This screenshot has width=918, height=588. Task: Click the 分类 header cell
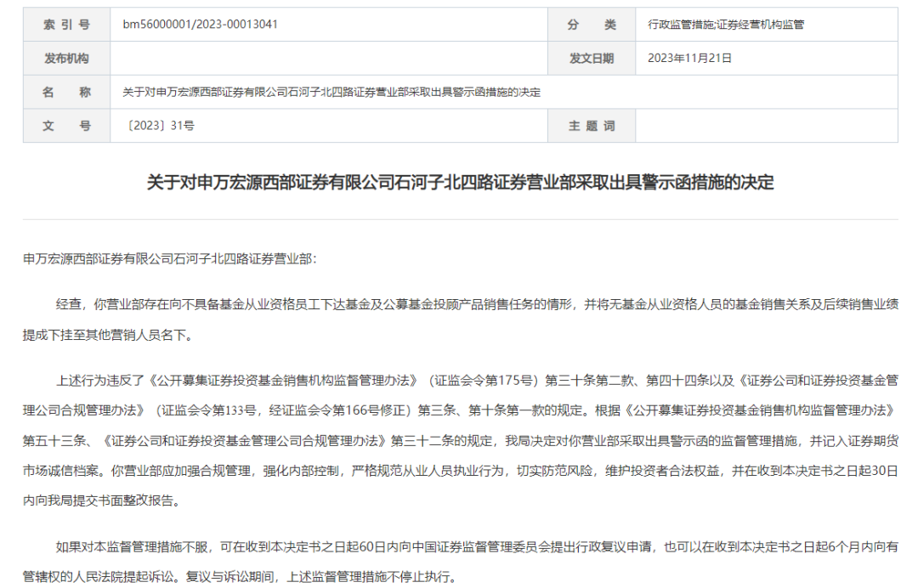coord(592,25)
